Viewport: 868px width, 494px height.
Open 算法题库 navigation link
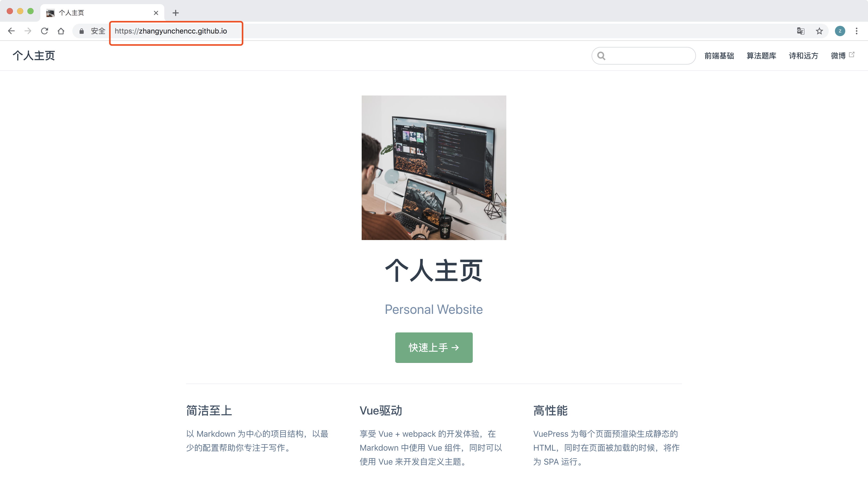(x=761, y=56)
